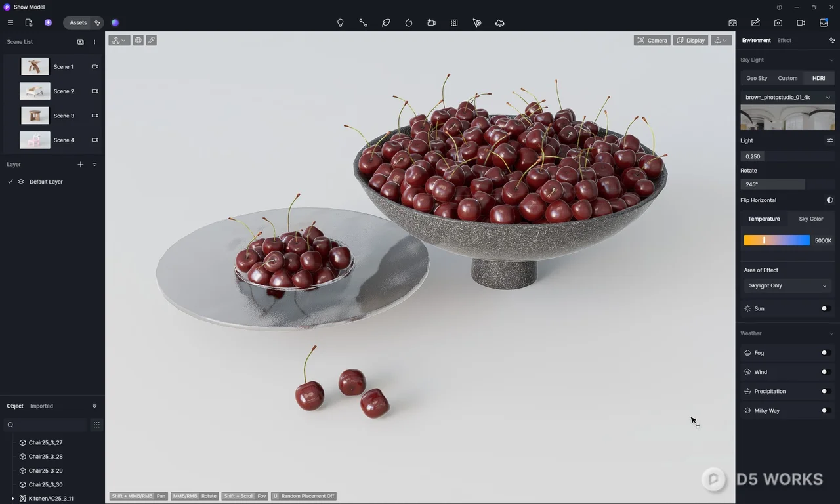Image resolution: width=840 pixels, height=504 pixels.
Task: Click the sparkle icon beside Effect tab
Action: tap(832, 40)
